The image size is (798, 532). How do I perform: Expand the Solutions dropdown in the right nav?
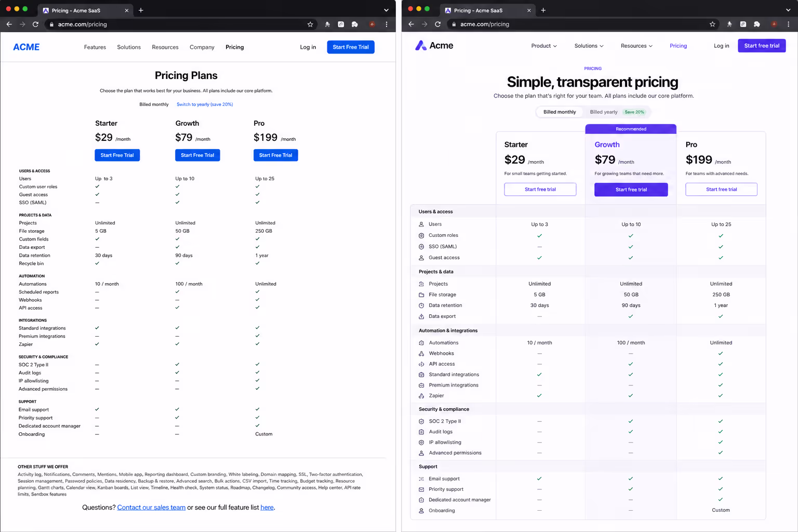point(589,46)
